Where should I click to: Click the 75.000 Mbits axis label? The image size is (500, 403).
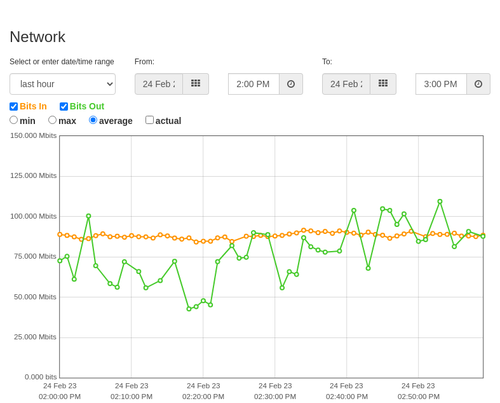pyautogui.click(x=35, y=256)
